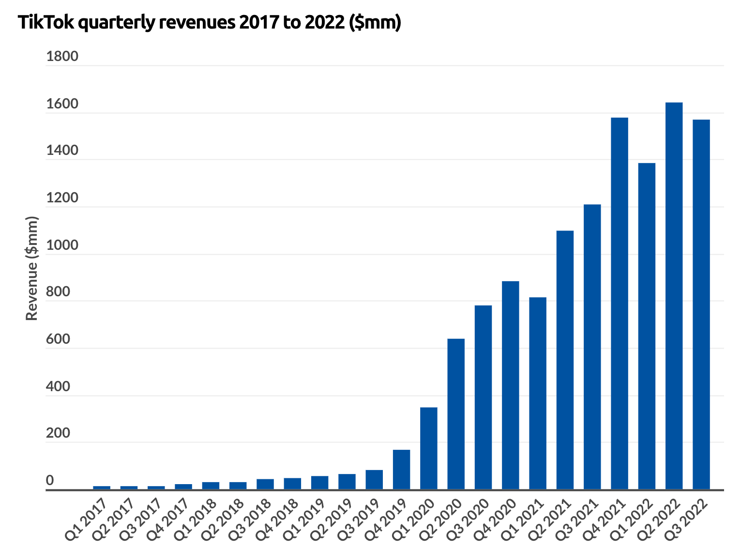Click the 1000 y-axis value

tap(62, 245)
